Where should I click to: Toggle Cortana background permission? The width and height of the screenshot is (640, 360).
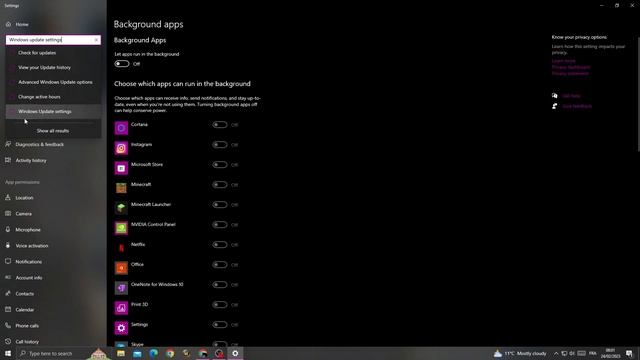click(x=220, y=124)
